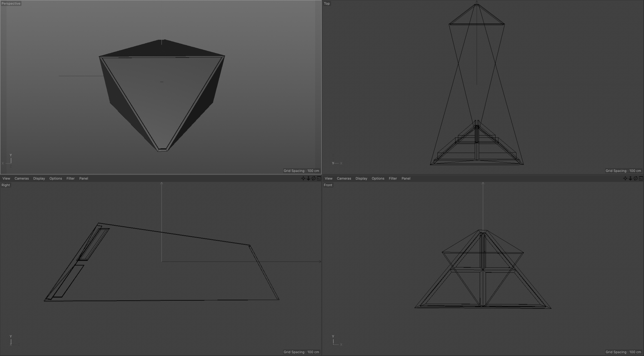
Task: Click the Front viewport label
Action: click(x=328, y=185)
